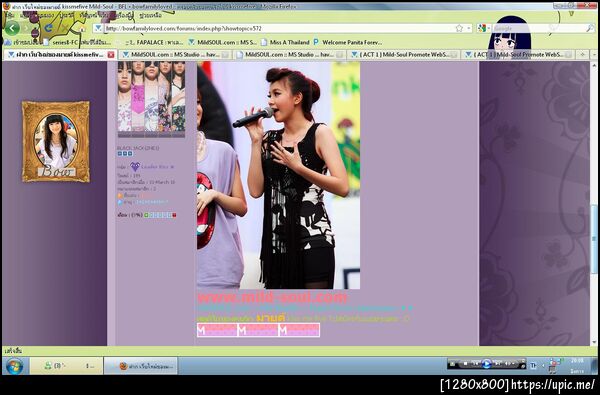Click the system tray clock

coord(577,366)
